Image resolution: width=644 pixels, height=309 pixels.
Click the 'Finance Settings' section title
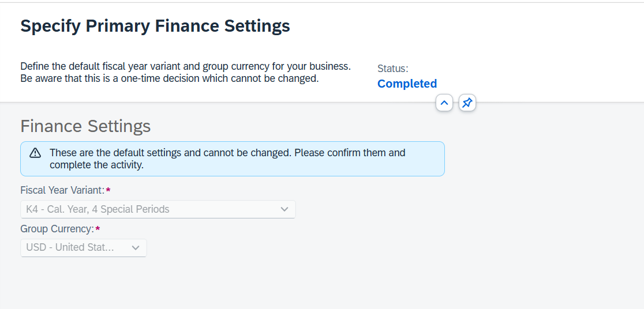click(x=85, y=126)
